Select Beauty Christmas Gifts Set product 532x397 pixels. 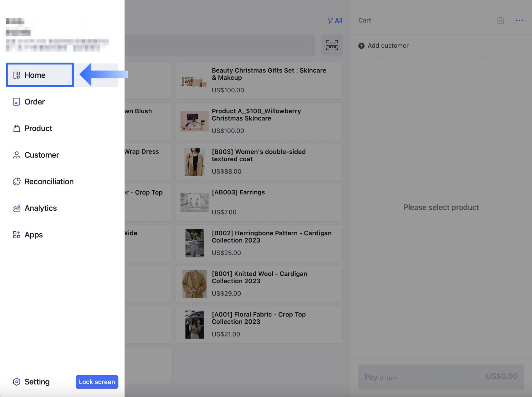[259, 80]
